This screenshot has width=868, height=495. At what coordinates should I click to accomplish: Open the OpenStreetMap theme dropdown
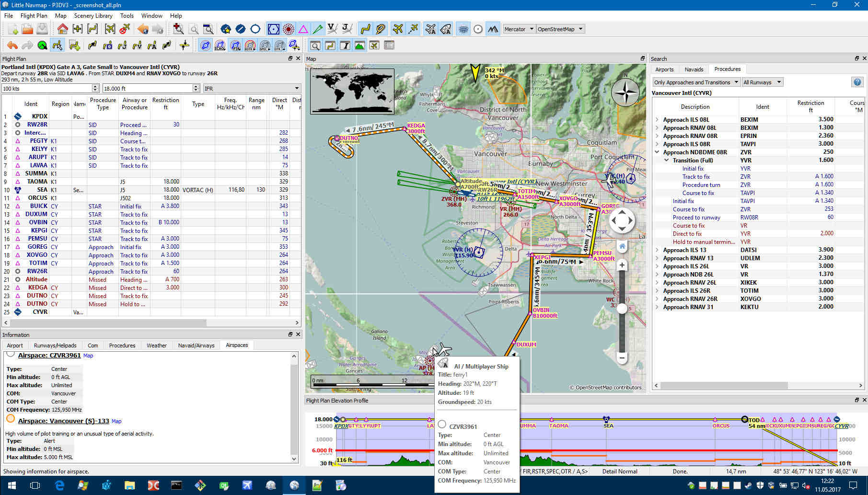tap(560, 29)
